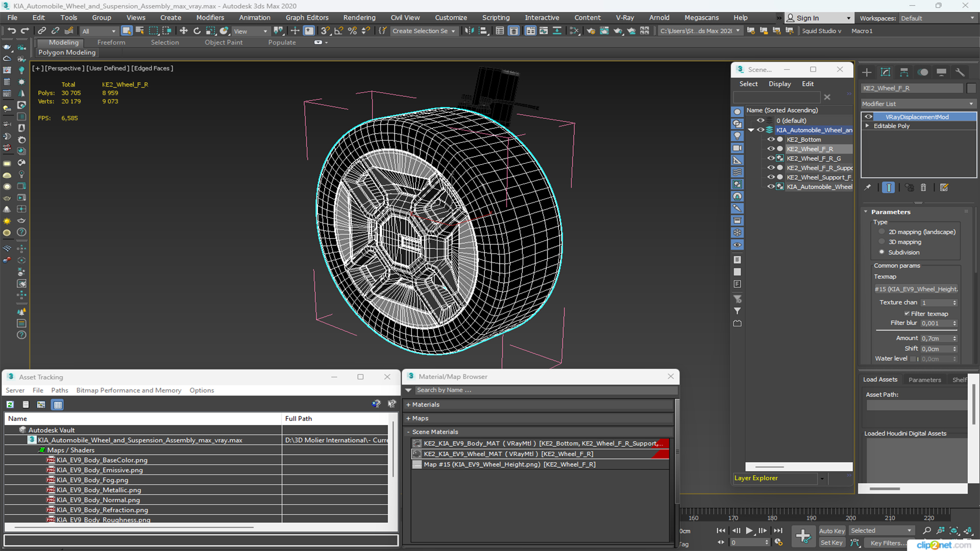Viewport: 980px width, 551px height.
Task: Open the View reference coordinate dropdown
Action: pyautogui.click(x=251, y=31)
